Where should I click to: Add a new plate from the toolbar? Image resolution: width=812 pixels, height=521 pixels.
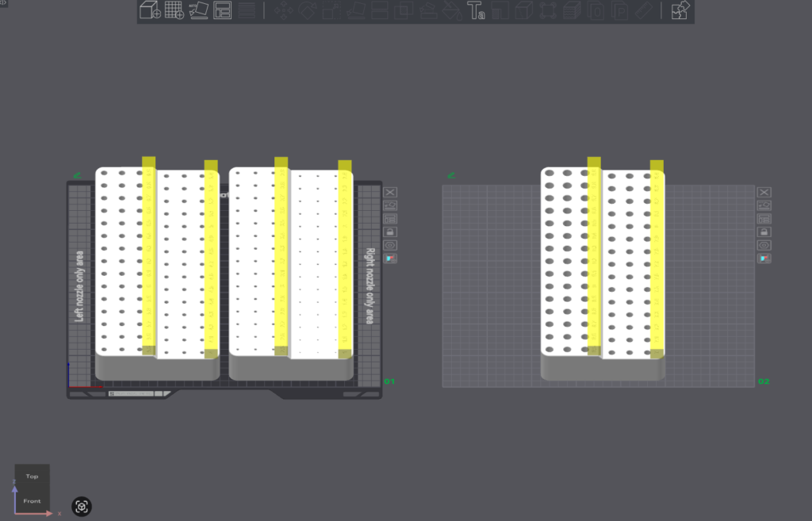[174, 10]
